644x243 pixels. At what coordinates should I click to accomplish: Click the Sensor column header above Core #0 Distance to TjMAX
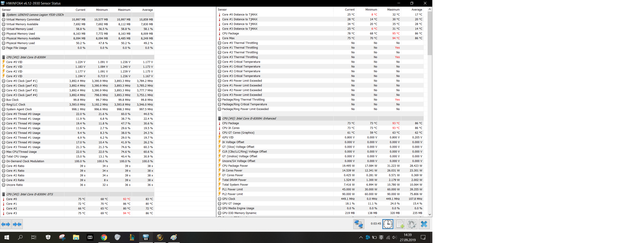tap(275, 9)
